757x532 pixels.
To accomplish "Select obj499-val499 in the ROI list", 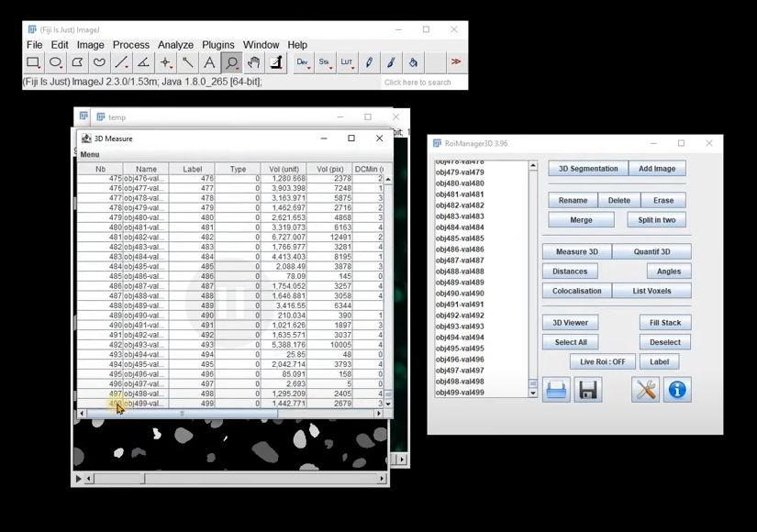I will click(461, 392).
